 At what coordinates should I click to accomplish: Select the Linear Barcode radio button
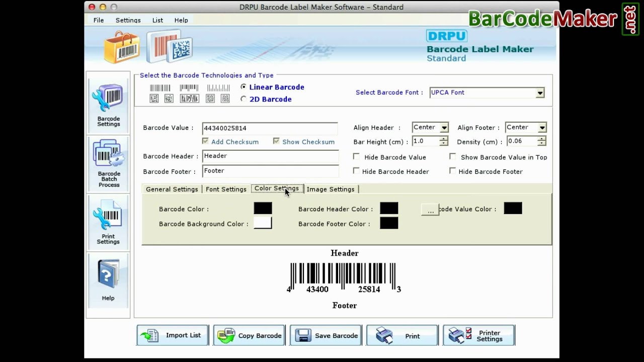pos(244,87)
